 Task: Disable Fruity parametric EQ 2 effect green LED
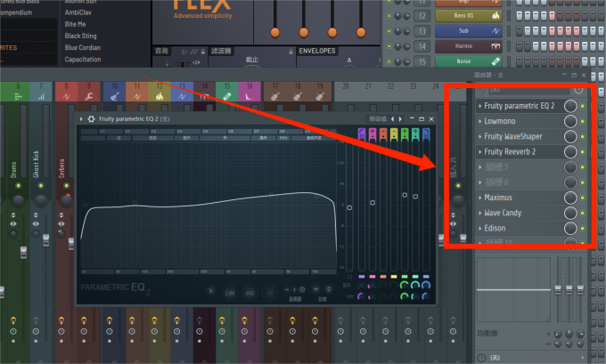583,106
